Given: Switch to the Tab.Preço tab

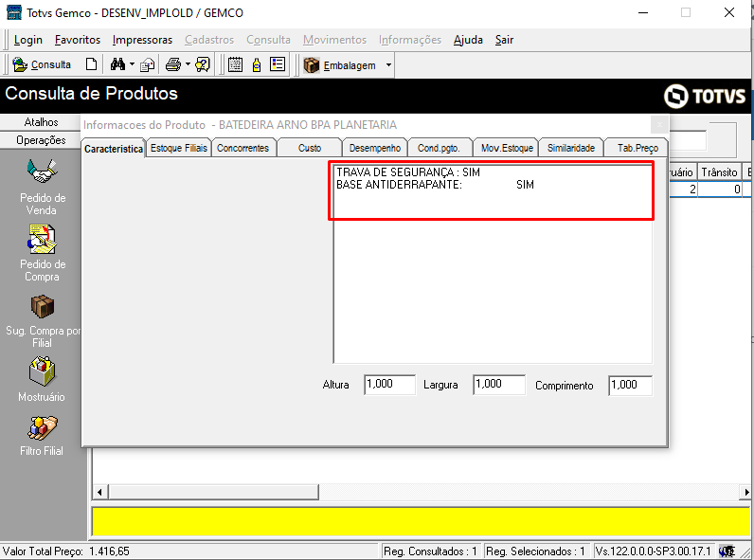Looking at the screenshot, I should [637, 148].
